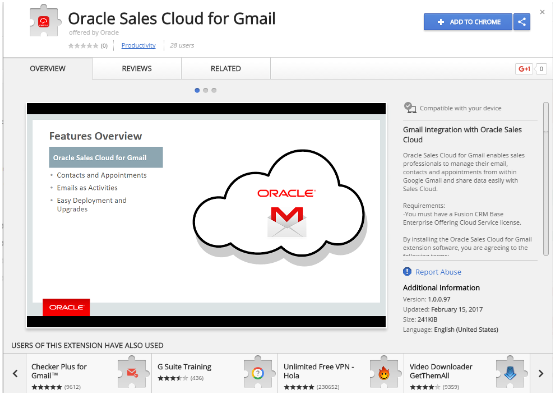Screen dimensions: 555x395
Task: Click the compatible-with-device check icon
Action: pyautogui.click(x=410, y=108)
